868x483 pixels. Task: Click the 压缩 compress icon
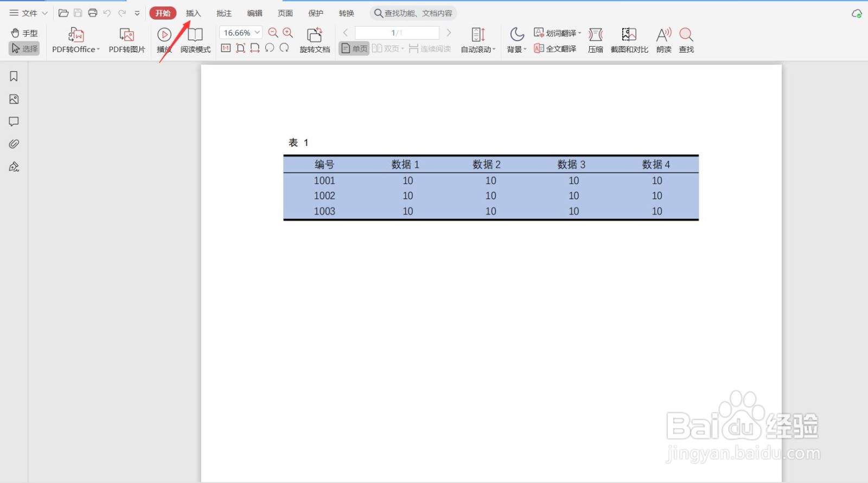[596, 41]
